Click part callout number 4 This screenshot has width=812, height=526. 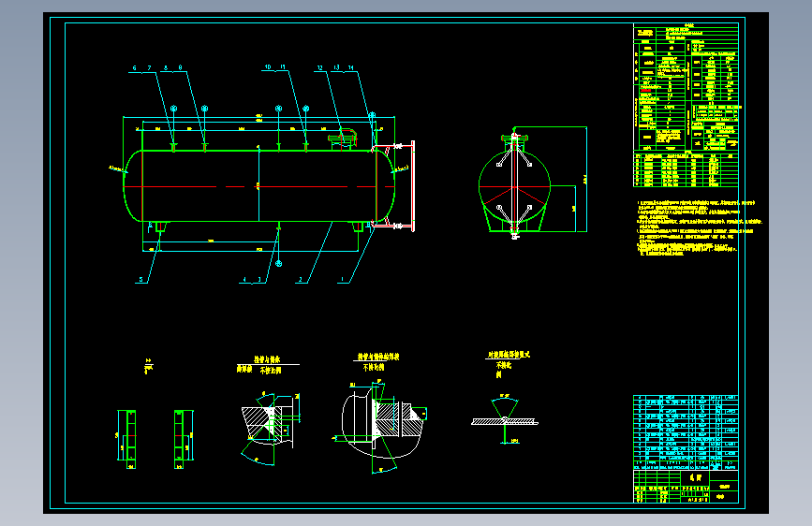(x=245, y=280)
